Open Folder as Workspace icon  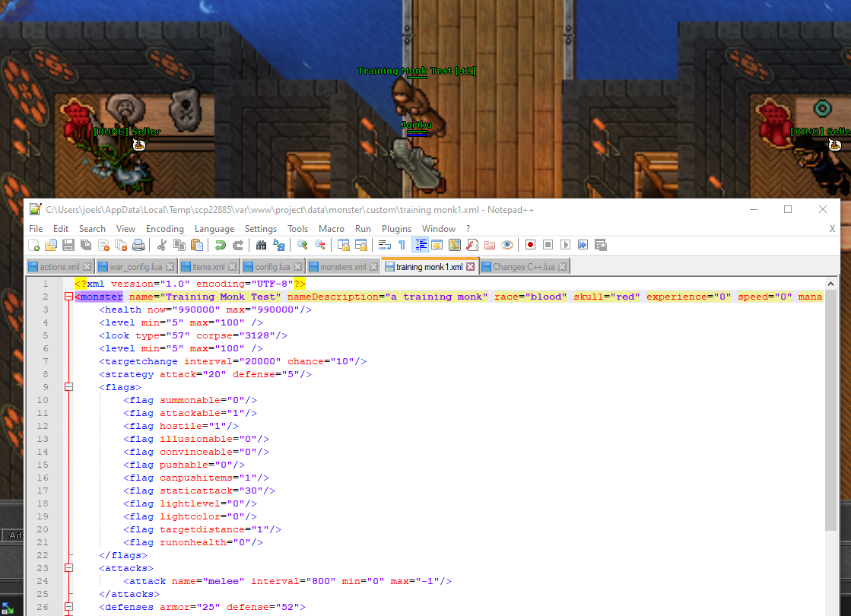coord(490,246)
